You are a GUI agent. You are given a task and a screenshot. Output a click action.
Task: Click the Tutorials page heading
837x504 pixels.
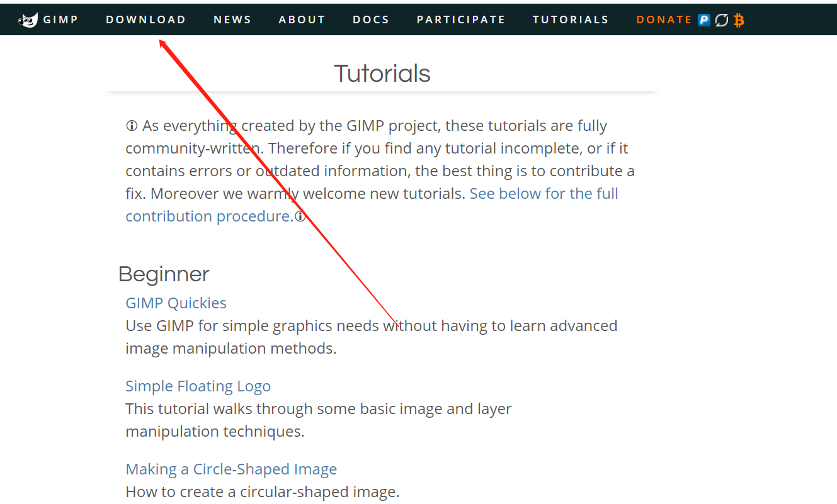click(x=382, y=74)
